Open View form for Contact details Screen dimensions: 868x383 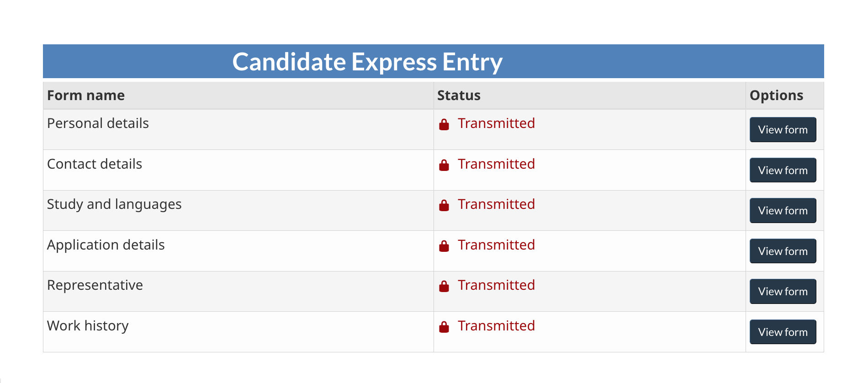click(x=783, y=170)
